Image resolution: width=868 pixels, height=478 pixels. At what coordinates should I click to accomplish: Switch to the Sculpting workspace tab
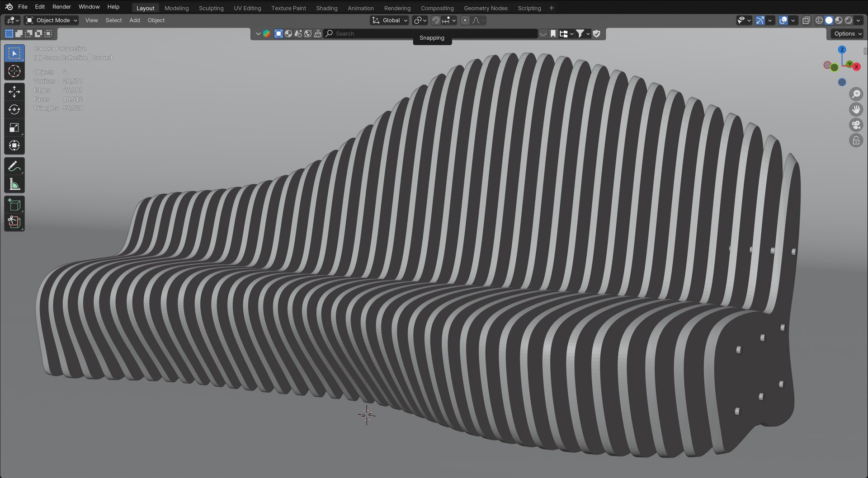click(211, 8)
